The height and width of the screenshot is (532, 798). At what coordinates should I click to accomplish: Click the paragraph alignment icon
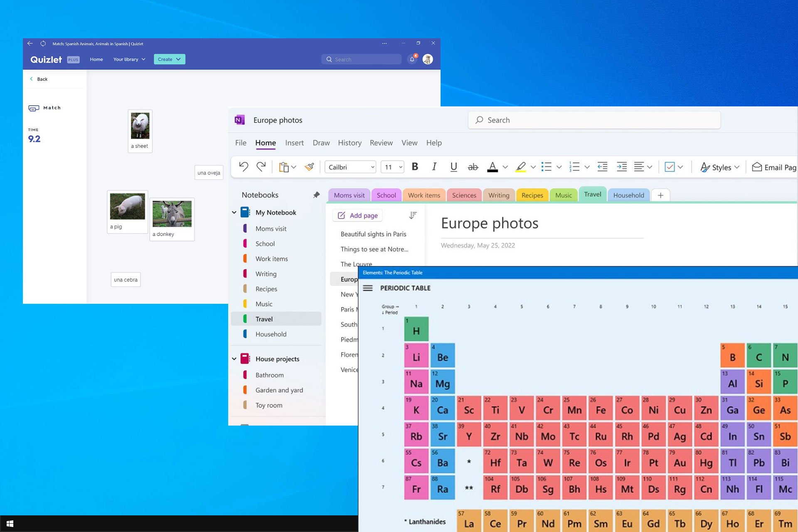tap(639, 167)
